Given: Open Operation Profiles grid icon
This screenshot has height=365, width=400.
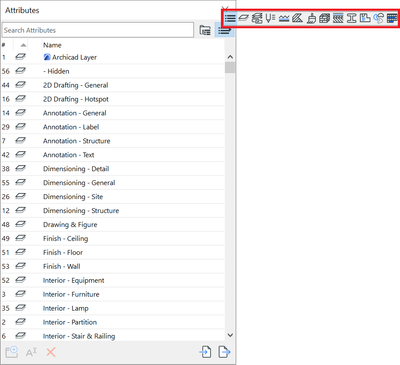Looking at the screenshot, I should 392,18.
